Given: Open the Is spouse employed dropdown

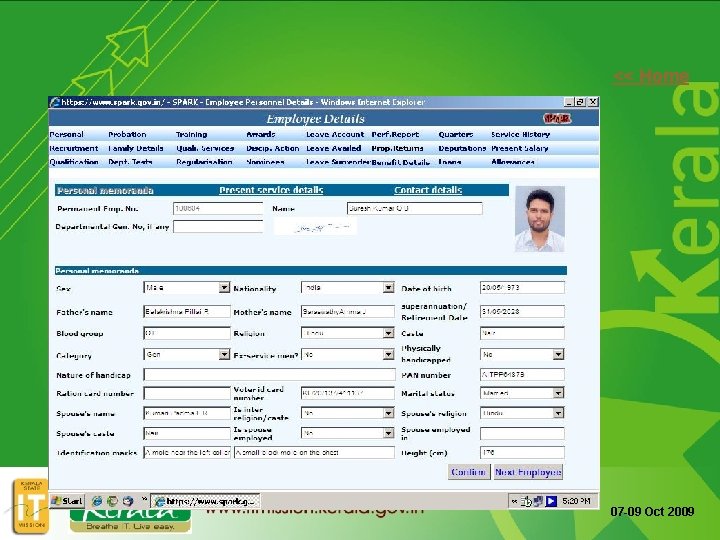Looking at the screenshot, I should click(388, 433).
